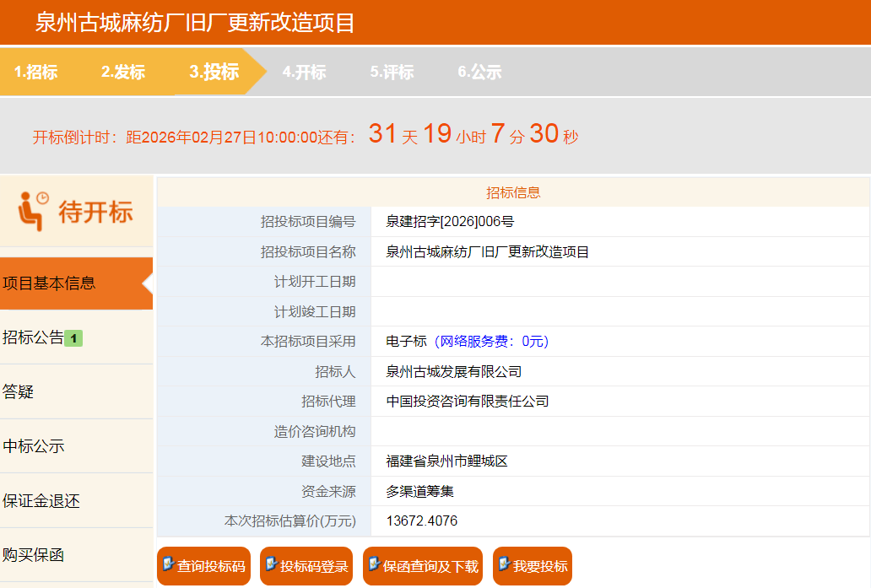Screen dimensions: 871x588
Task: Click step 6.公示 in the progress bar
Action: [479, 72]
